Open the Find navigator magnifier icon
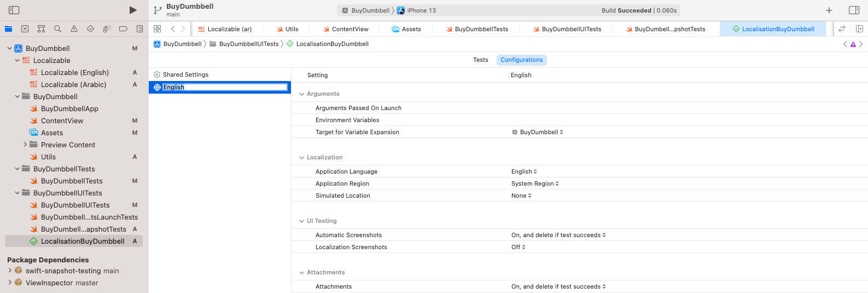Image resolution: width=868 pixels, height=293 pixels. click(57, 29)
